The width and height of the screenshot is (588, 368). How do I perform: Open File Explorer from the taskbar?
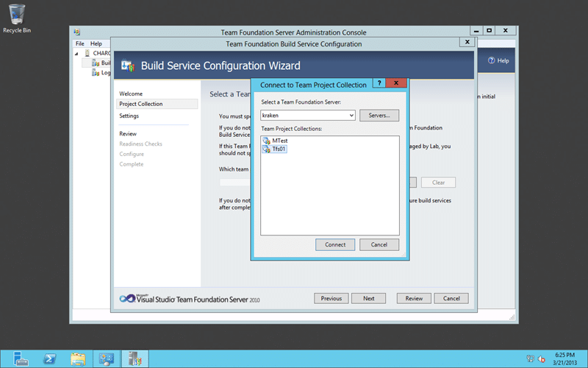78,359
